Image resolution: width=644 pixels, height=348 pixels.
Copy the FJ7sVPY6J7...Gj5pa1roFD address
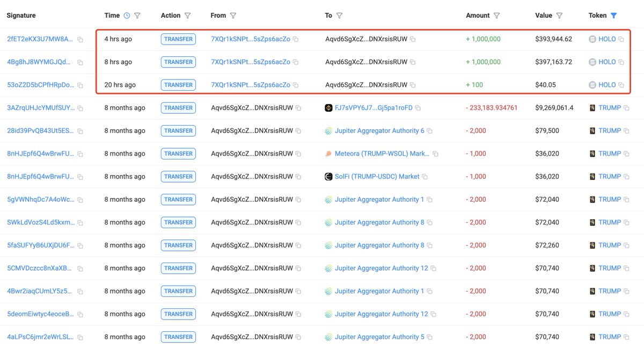point(418,108)
